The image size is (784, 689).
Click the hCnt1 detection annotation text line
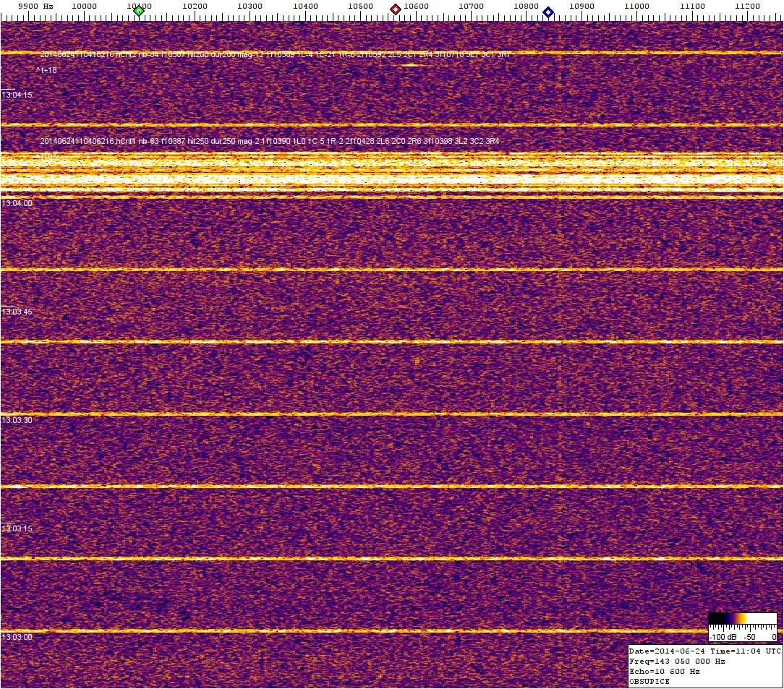pyautogui.click(x=269, y=142)
